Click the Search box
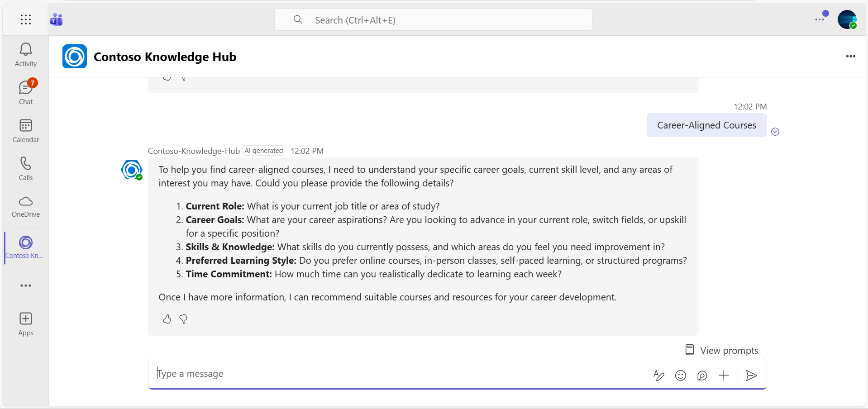 pyautogui.click(x=434, y=20)
